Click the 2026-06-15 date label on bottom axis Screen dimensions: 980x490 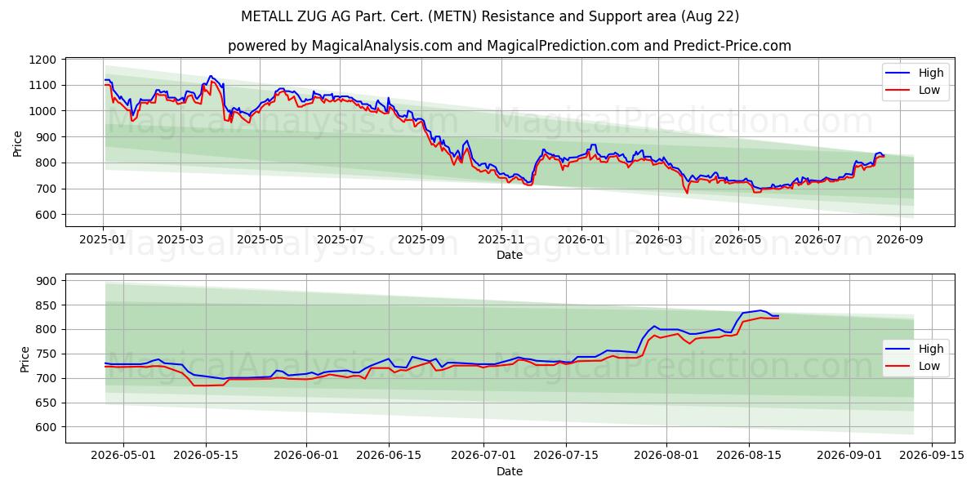coord(388,457)
